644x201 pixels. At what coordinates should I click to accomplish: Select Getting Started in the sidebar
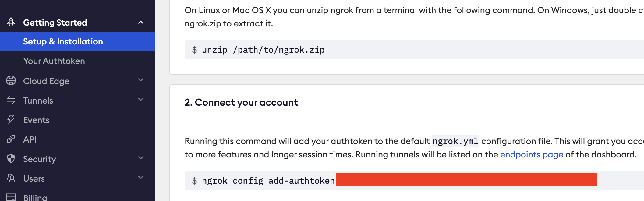55,23
